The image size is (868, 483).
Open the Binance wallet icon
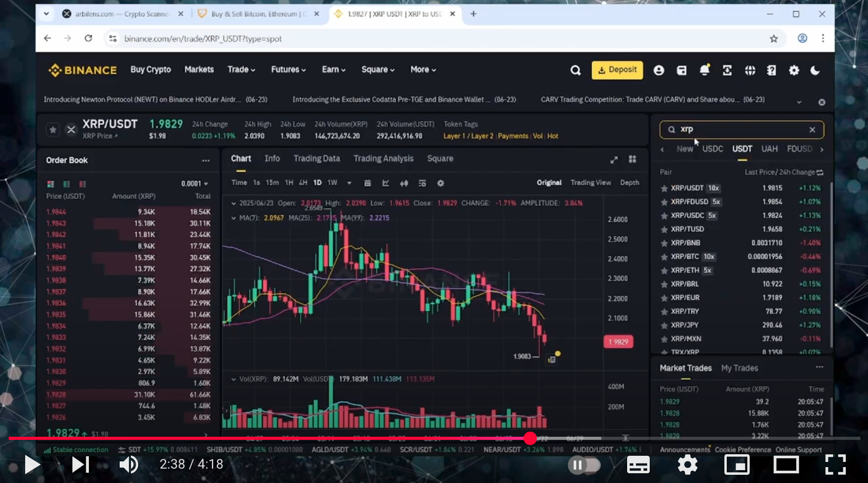tap(682, 70)
